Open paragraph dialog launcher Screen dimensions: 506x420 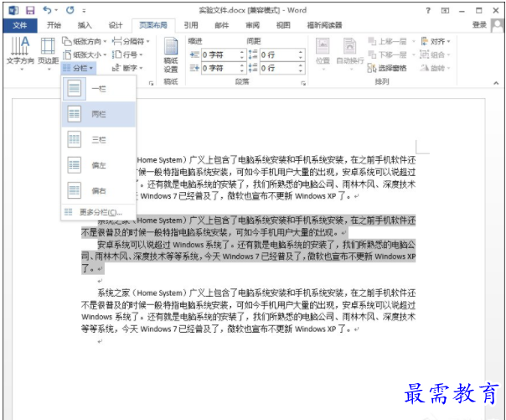303,83
